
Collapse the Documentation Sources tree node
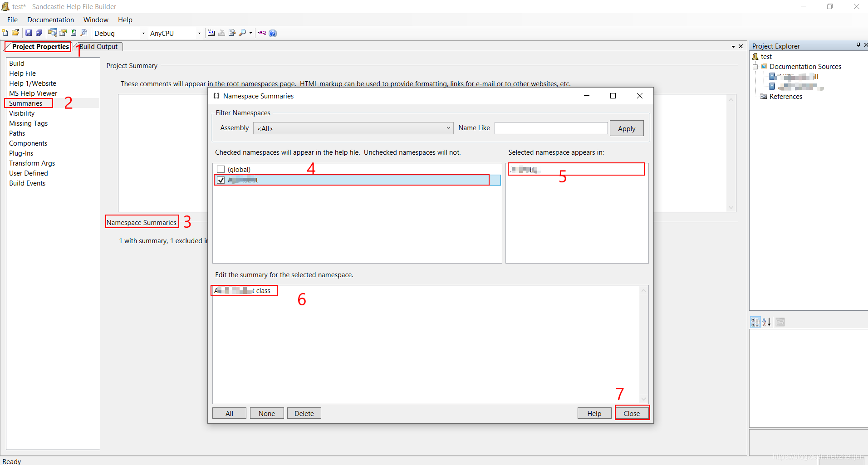755,67
